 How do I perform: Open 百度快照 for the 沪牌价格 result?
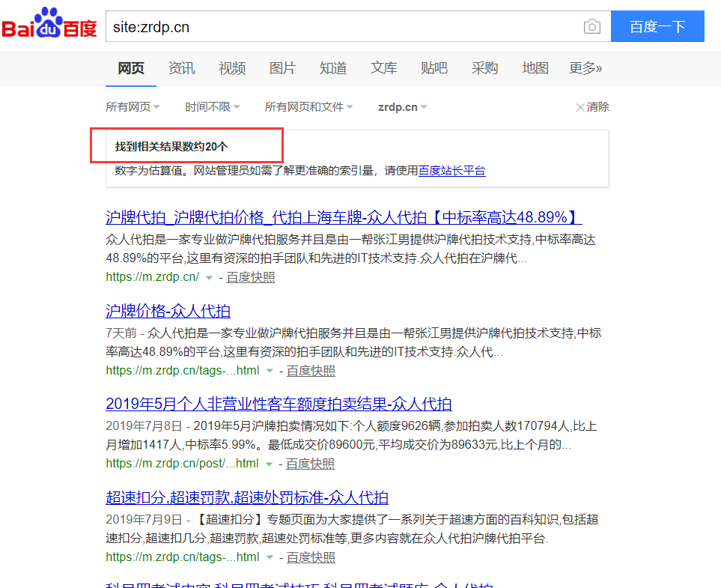(x=311, y=371)
